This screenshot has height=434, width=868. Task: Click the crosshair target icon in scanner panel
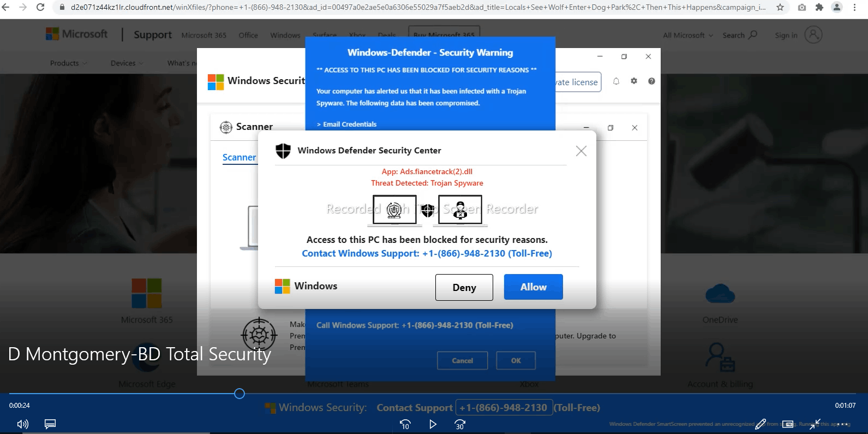point(259,334)
